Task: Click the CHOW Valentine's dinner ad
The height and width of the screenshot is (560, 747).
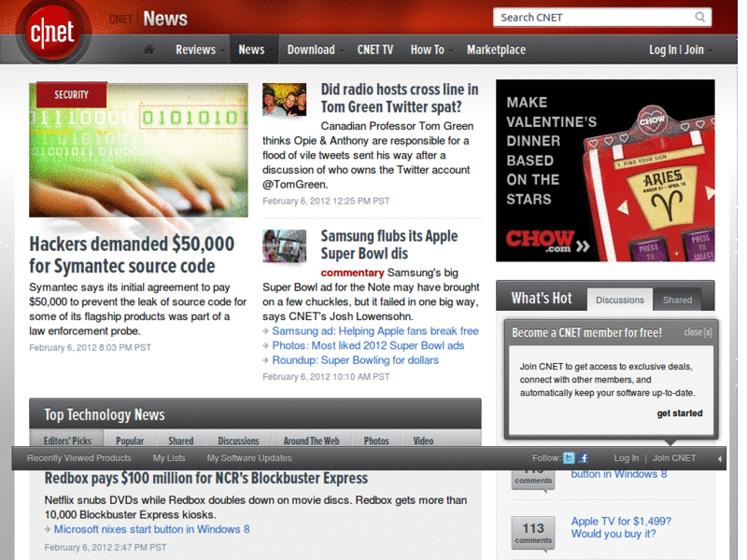Action: tap(605, 171)
